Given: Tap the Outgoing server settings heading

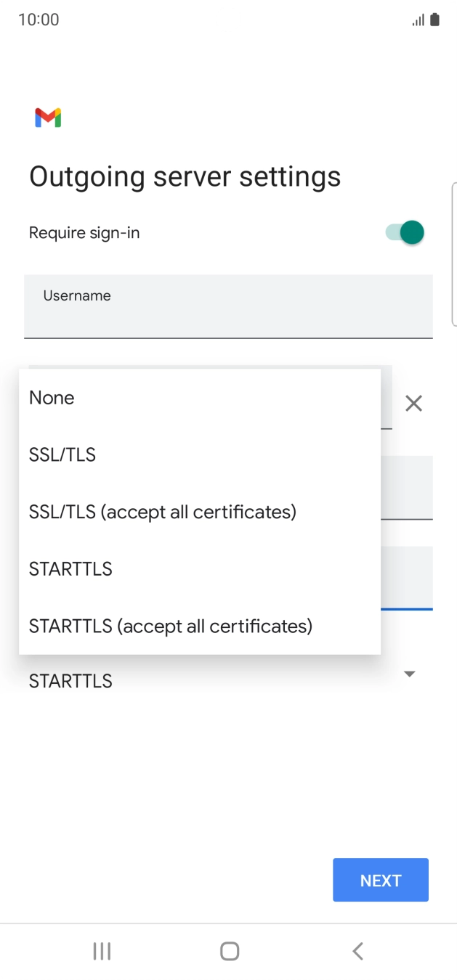Looking at the screenshot, I should [185, 176].
